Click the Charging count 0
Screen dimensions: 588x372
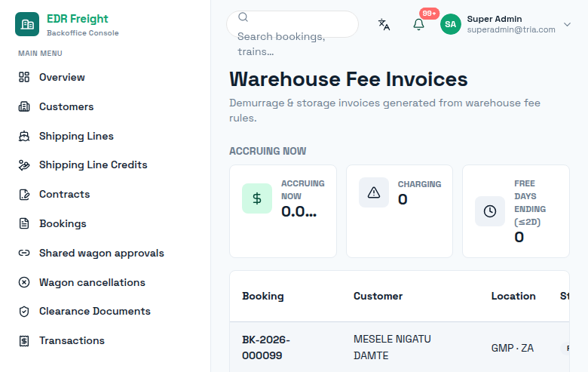click(x=403, y=199)
